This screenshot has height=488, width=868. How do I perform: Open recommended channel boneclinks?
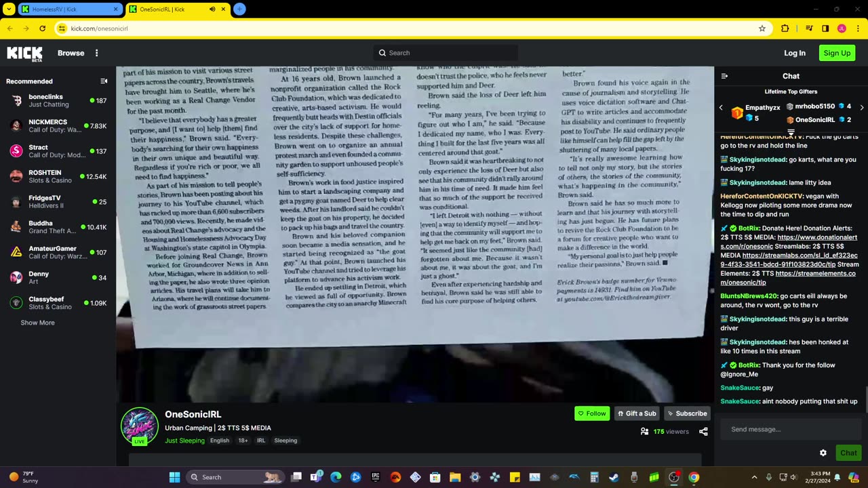pyautogui.click(x=58, y=100)
